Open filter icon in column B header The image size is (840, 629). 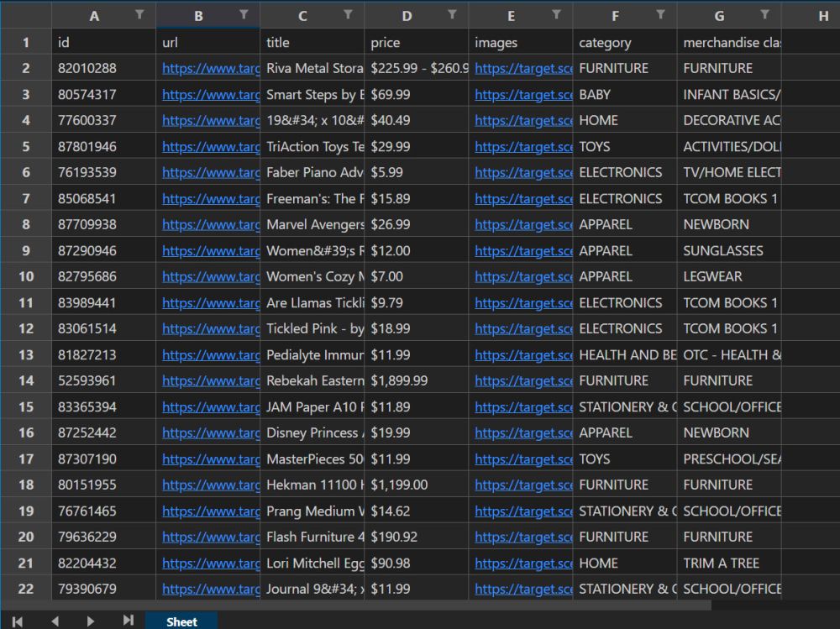coord(244,15)
